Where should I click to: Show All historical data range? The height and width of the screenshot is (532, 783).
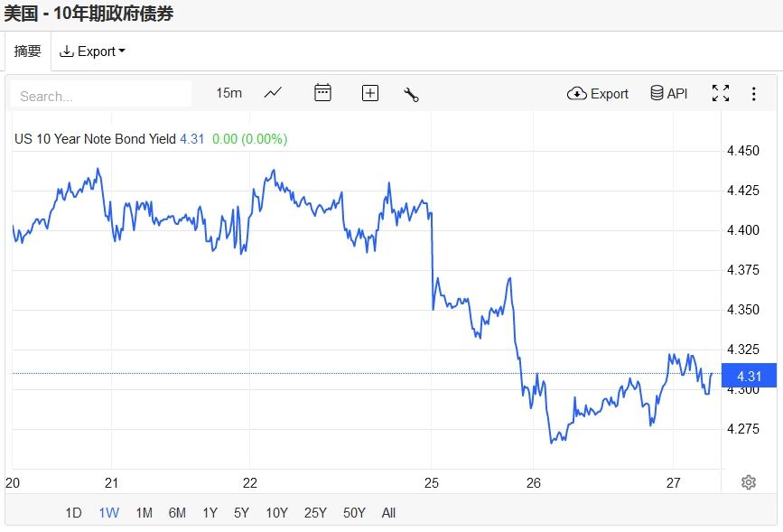coord(388,513)
